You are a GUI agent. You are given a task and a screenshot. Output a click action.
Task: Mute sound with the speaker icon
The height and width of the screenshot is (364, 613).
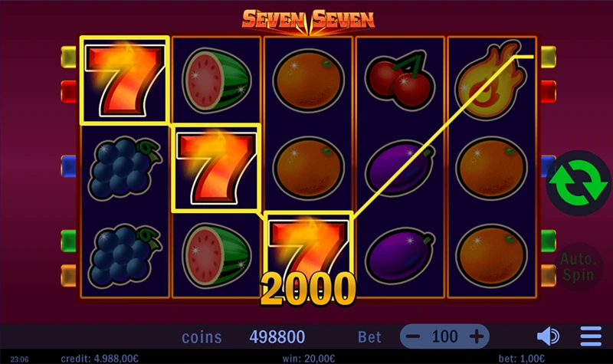click(548, 336)
